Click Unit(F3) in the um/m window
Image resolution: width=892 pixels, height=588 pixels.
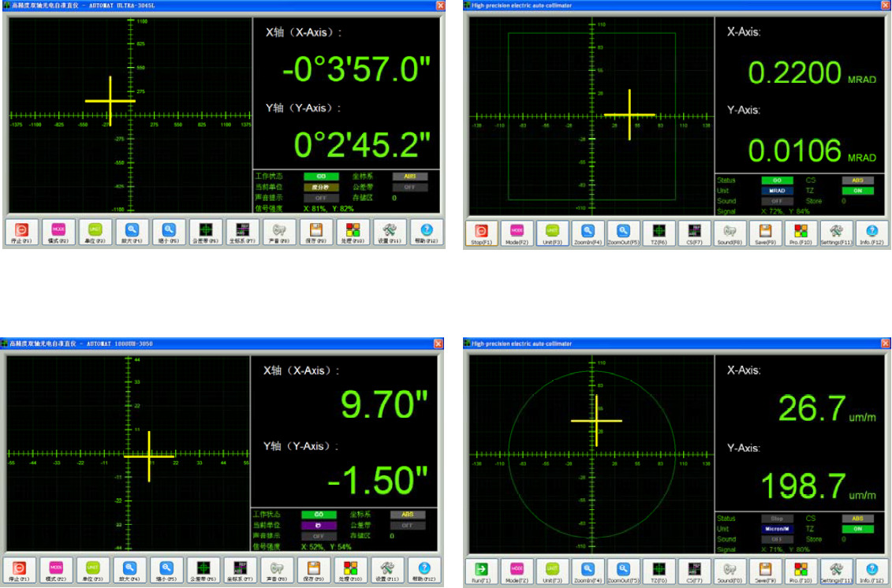[551, 571]
